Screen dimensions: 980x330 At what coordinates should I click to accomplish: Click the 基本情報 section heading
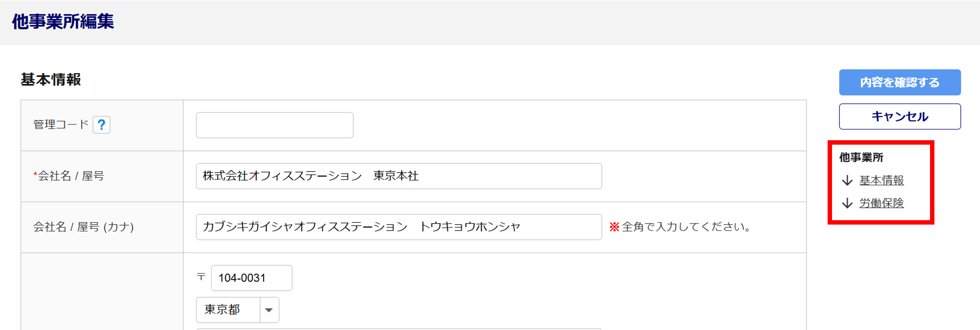[51, 79]
